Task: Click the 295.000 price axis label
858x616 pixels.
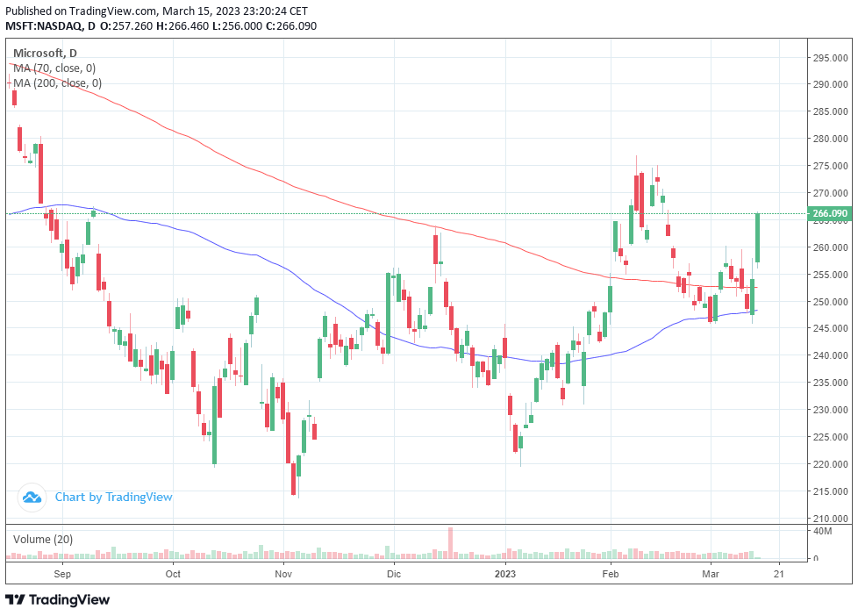Action: 831,58
